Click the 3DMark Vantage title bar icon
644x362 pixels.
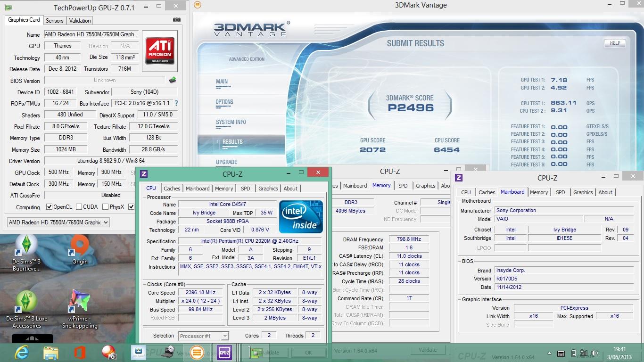click(198, 5)
